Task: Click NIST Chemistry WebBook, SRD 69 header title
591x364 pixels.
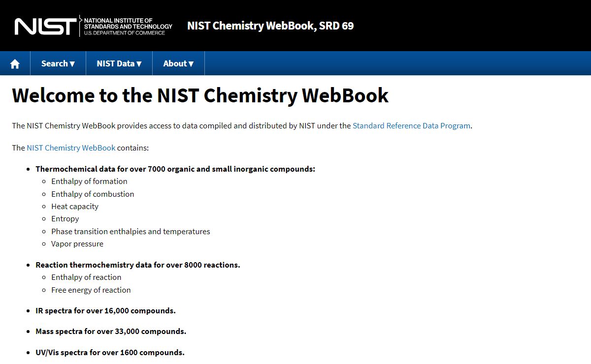Action: [270, 26]
